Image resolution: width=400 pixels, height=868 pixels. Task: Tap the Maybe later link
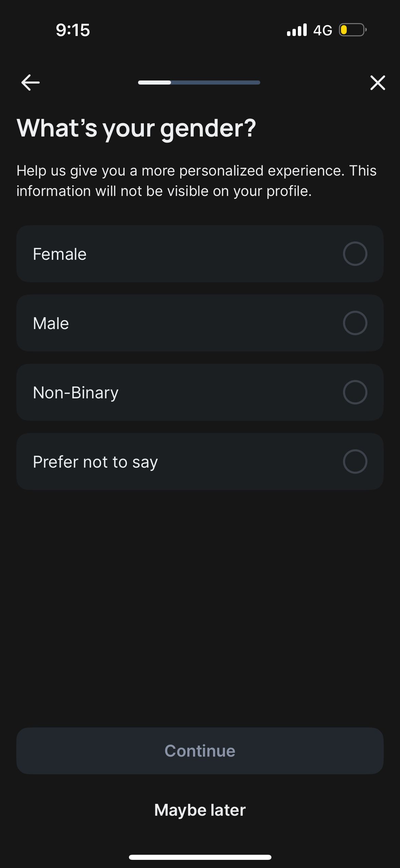200,810
